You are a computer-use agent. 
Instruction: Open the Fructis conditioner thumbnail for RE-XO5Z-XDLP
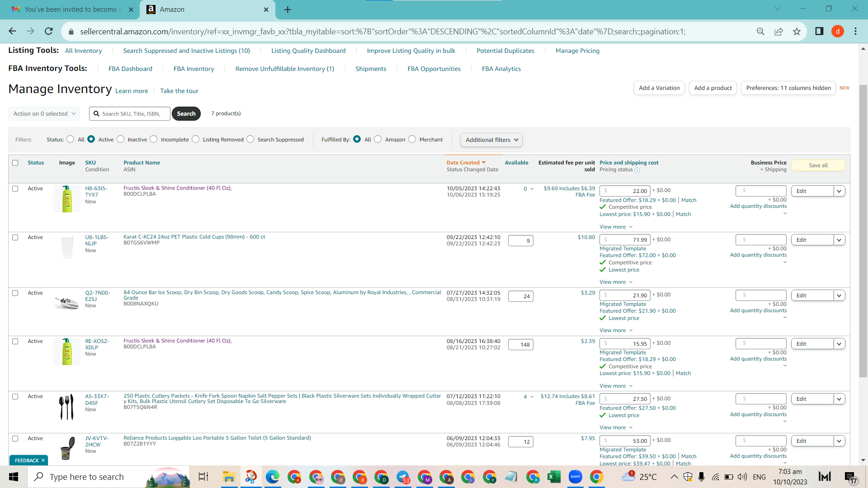[x=67, y=352]
